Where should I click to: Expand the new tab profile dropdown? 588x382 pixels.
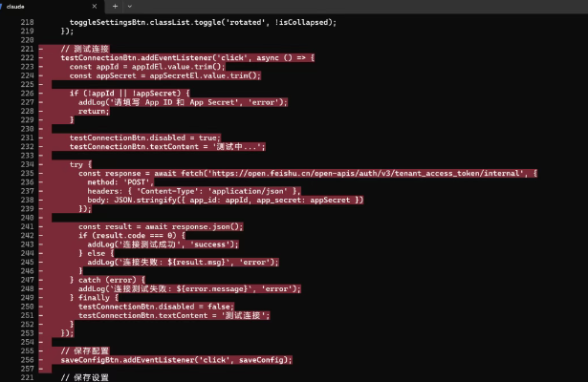[x=131, y=6]
